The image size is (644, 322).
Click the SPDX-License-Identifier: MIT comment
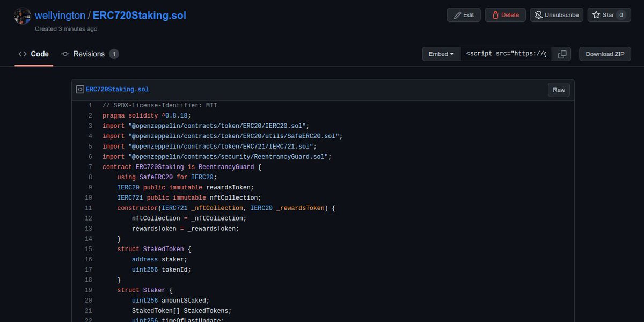(x=159, y=106)
